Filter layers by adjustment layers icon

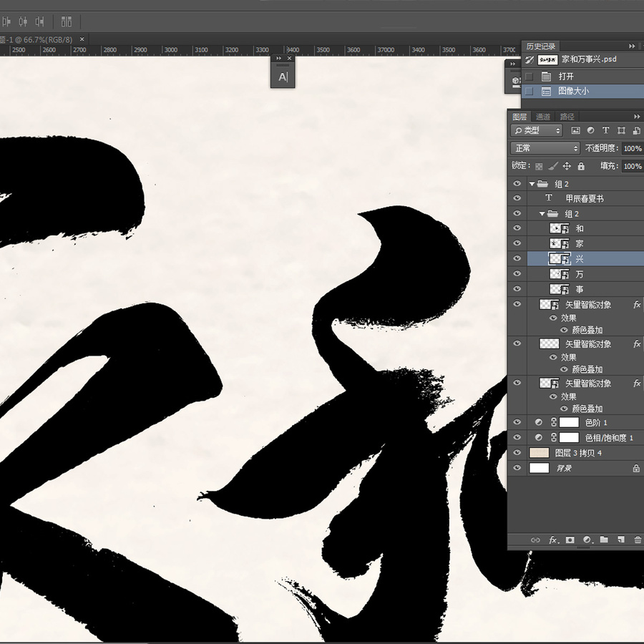[x=590, y=131]
